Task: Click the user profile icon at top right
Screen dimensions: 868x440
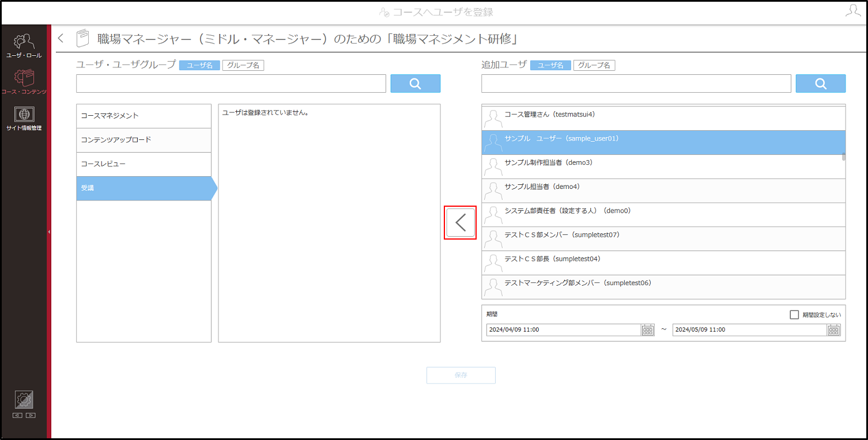Action: pyautogui.click(x=853, y=11)
